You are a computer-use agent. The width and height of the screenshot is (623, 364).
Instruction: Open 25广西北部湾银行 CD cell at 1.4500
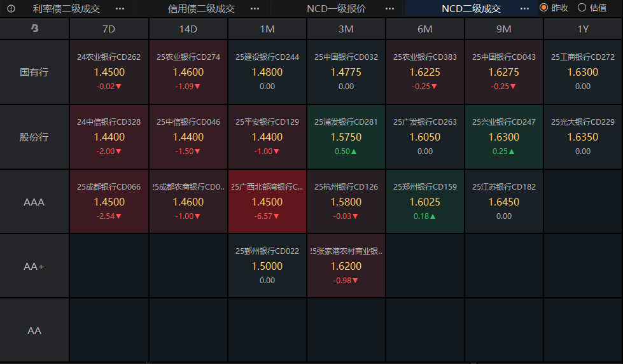tap(267, 202)
